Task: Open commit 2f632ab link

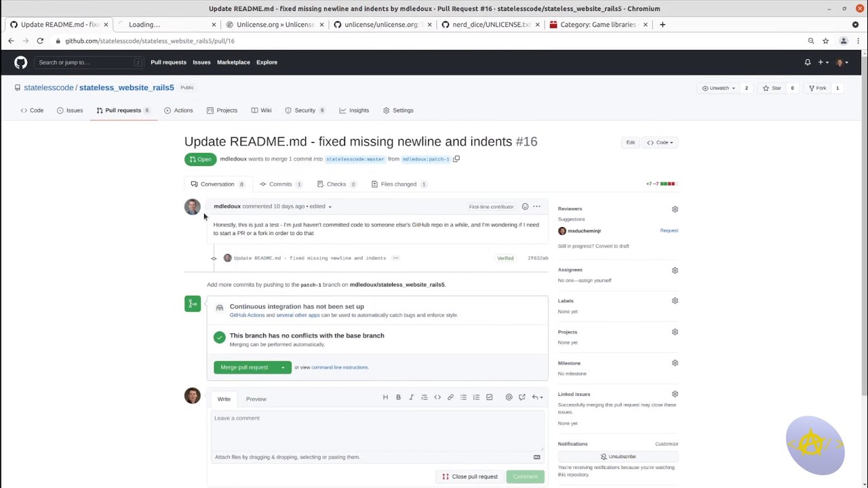Action: 538,258
